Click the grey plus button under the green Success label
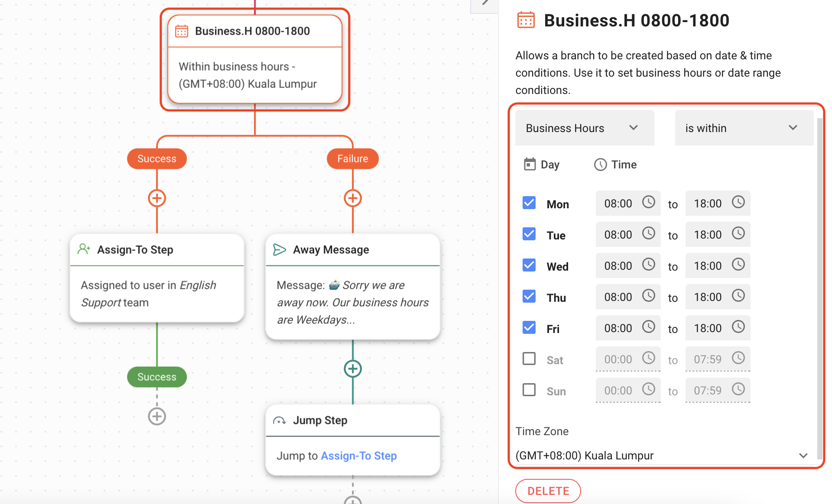 pyautogui.click(x=157, y=417)
